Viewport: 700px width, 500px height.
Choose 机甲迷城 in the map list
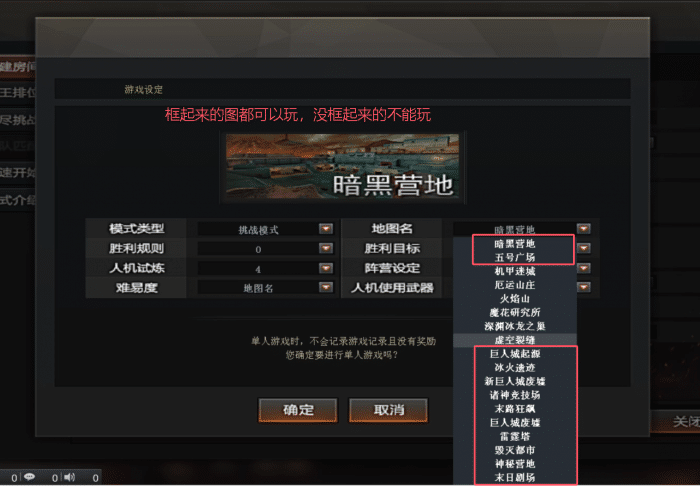tap(515, 271)
